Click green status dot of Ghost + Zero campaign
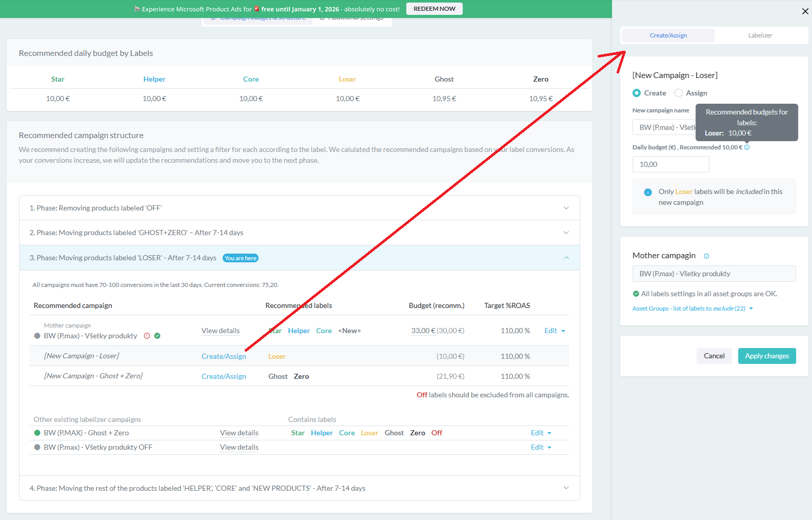Screen dimensions: 812x520 click(x=37, y=433)
